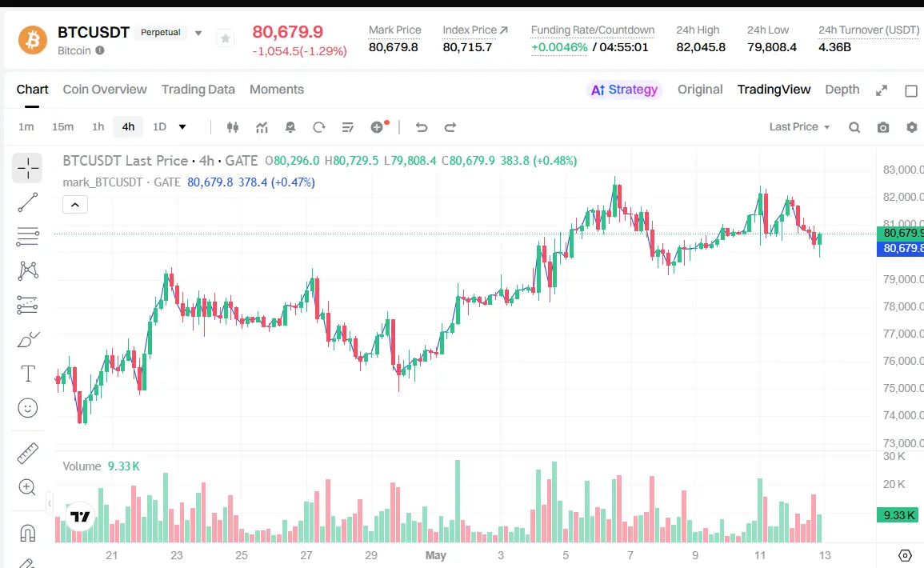Viewport: 924px width, 568px height.
Task: Click the green 80,679.9 price label
Action: [x=901, y=234]
